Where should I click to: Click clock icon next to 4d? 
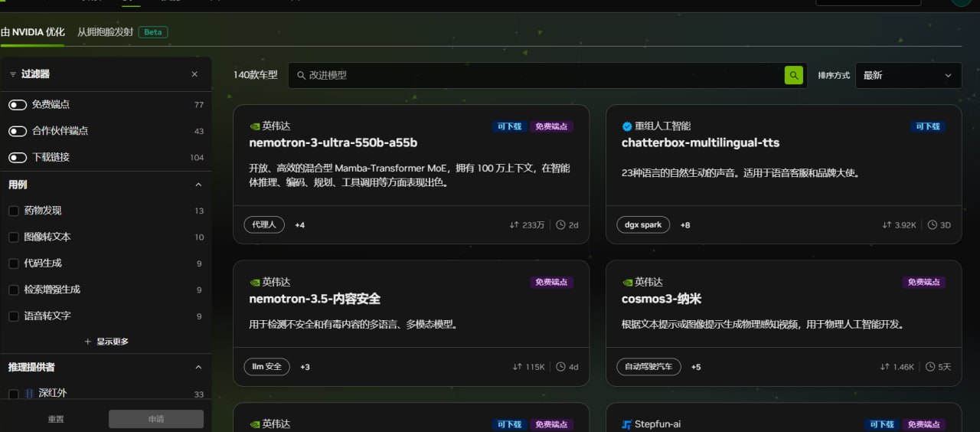coord(560,367)
